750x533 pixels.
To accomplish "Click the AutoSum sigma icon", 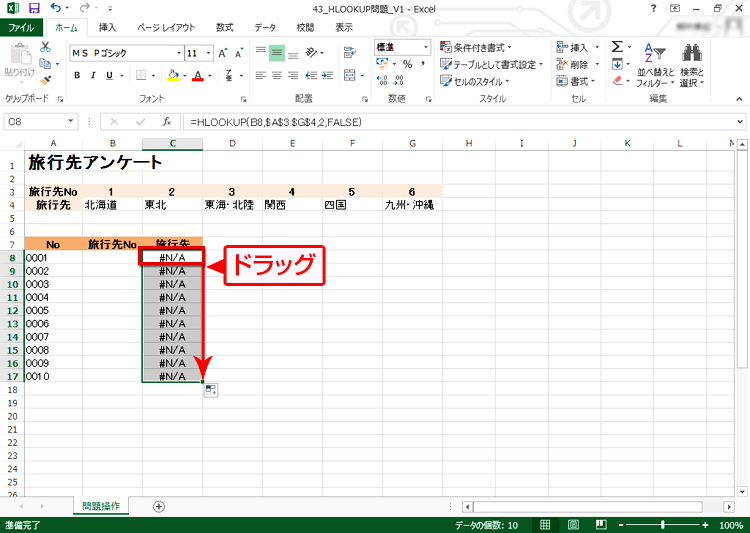I will [x=617, y=46].
